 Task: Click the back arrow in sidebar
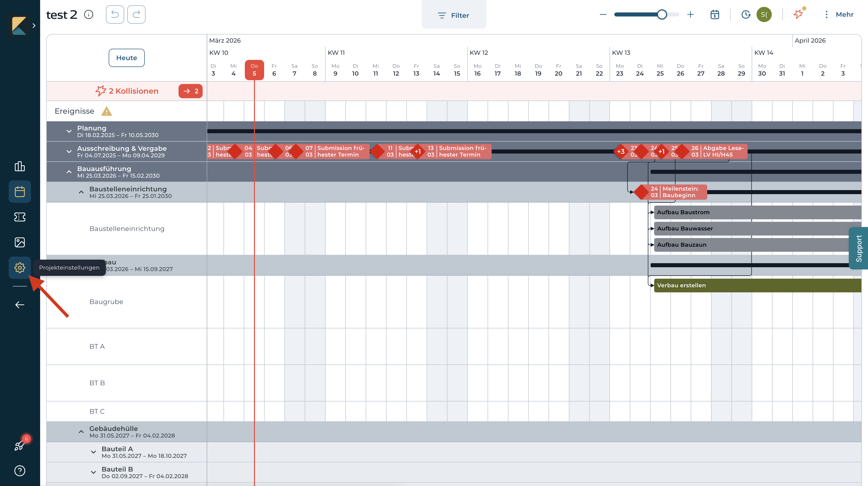click(20, 305)
